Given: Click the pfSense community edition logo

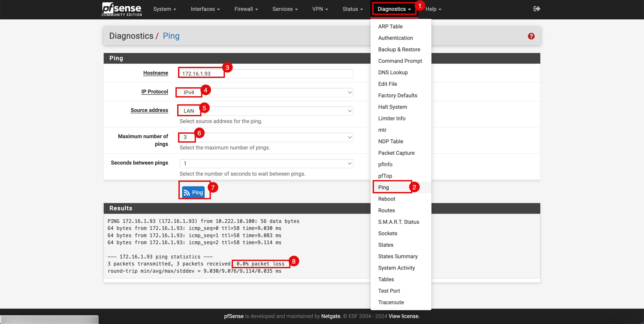Looking at the screenshot, I should (x=122, y=9).
